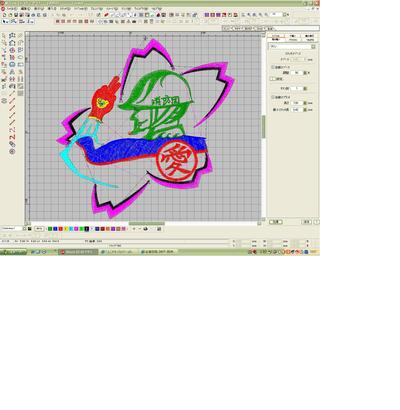Open the stitch type dropdown atop right panel

pos(313,47)
